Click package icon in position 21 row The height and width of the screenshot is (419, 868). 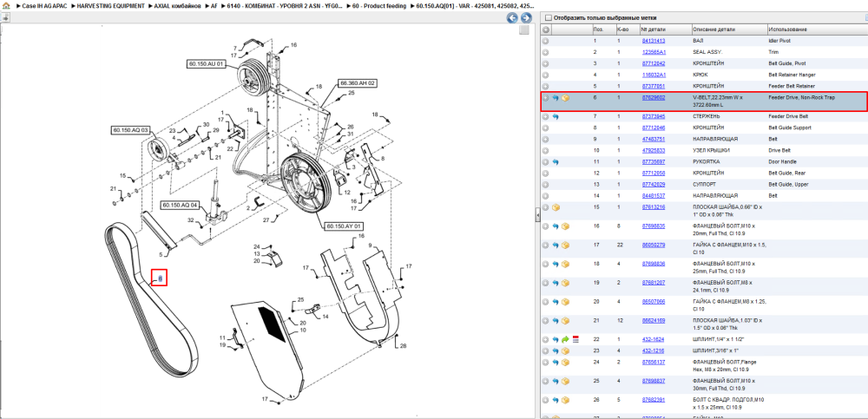[565, 320]
